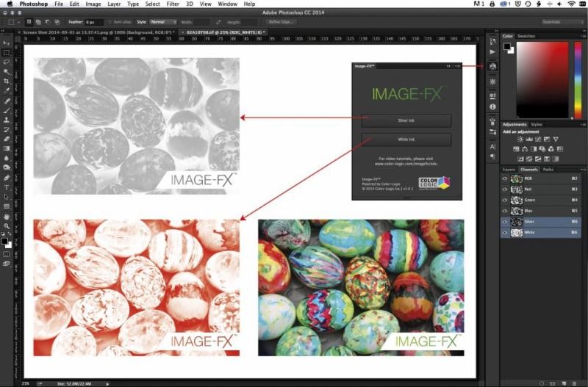Add a Vibrance adjustment
Viewport: 588px width, 387px height.
click(556, 140)
